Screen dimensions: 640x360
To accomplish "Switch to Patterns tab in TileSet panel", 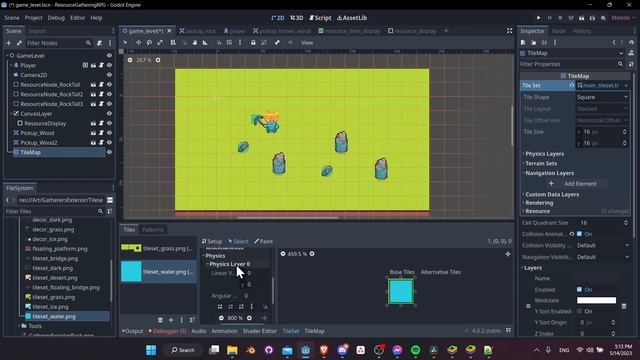I will (153, 230).
